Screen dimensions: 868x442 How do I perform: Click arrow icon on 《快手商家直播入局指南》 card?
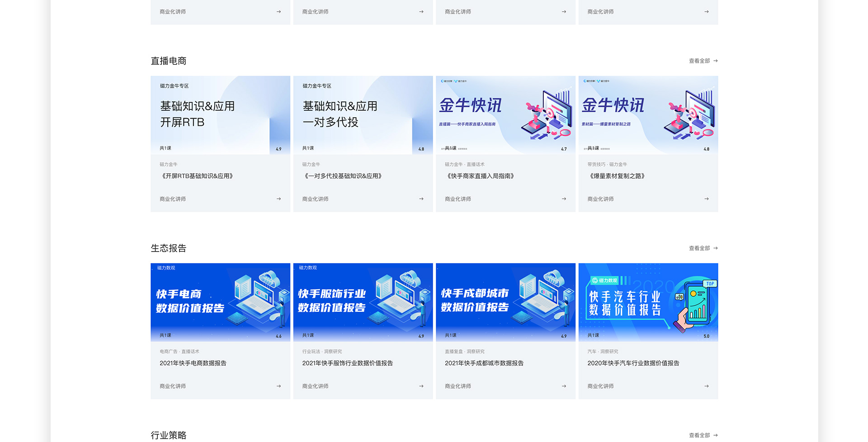tap(564, 199)
